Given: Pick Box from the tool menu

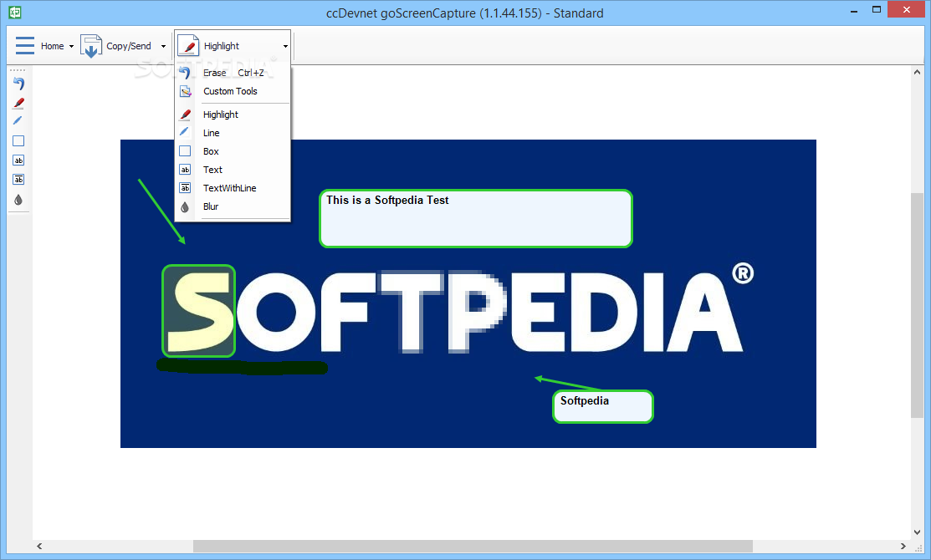Looking at the screenshot, I should click(233, 150).
